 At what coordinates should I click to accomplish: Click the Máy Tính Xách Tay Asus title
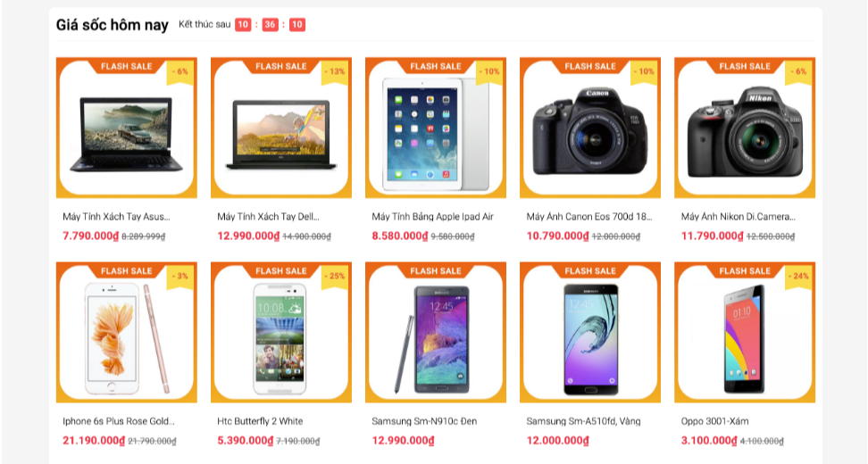point(116,217)
